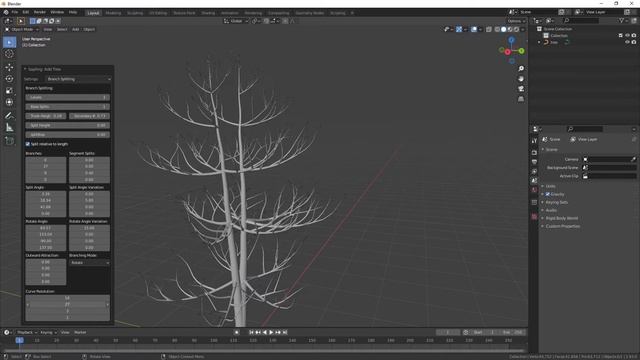Image resolution: width=640 pixels, height=360 pixels.
Task: Click the viewport zoom magnifier icon
Action: (x=521, y=69)
